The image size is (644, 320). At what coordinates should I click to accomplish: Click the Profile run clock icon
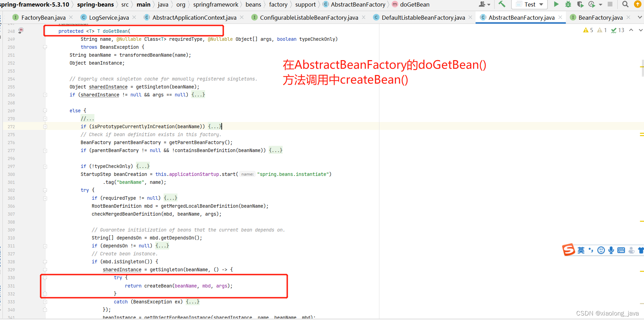coord(592,4)
